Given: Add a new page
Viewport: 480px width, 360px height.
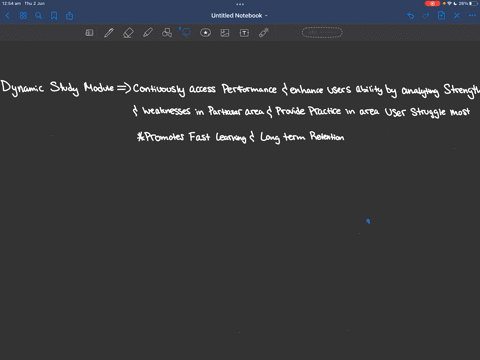Looking at the screenshot, I should (441, 16).
